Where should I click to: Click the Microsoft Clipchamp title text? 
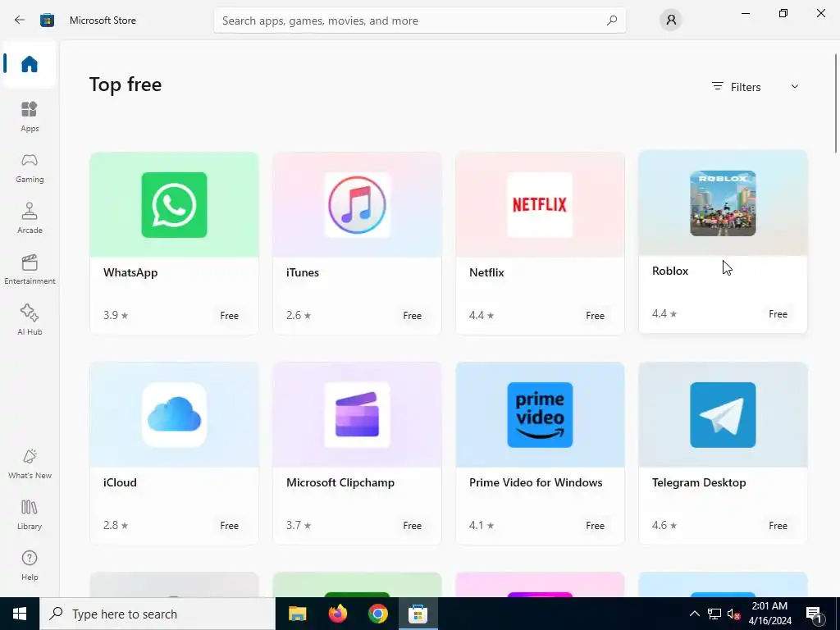tap(340, 482)
